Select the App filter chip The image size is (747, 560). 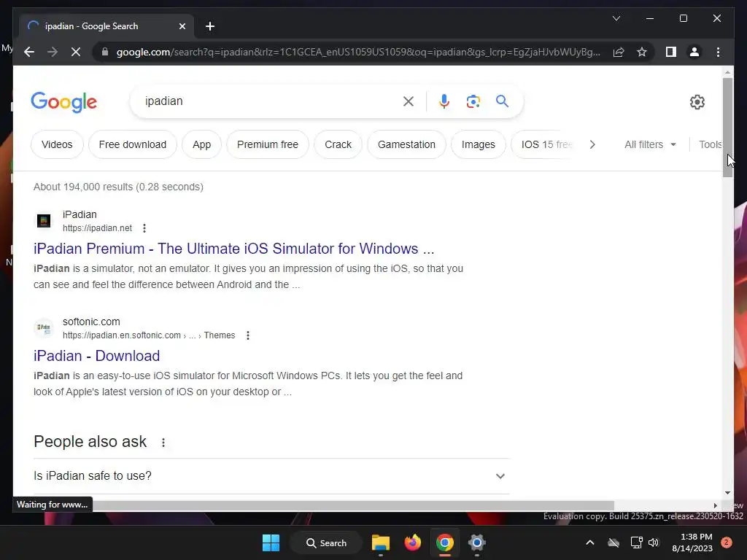click(x=201, y=144)
